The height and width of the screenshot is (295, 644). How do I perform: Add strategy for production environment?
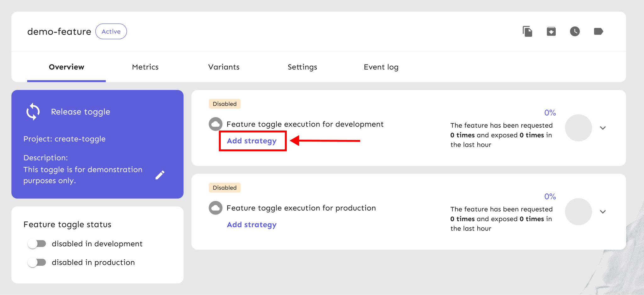pos(252,225)
